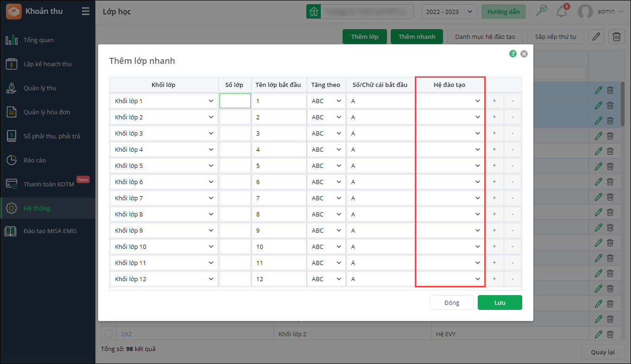The image size is (631, 364).
Task: Open the notifications bell
Action: pos(562,11)
